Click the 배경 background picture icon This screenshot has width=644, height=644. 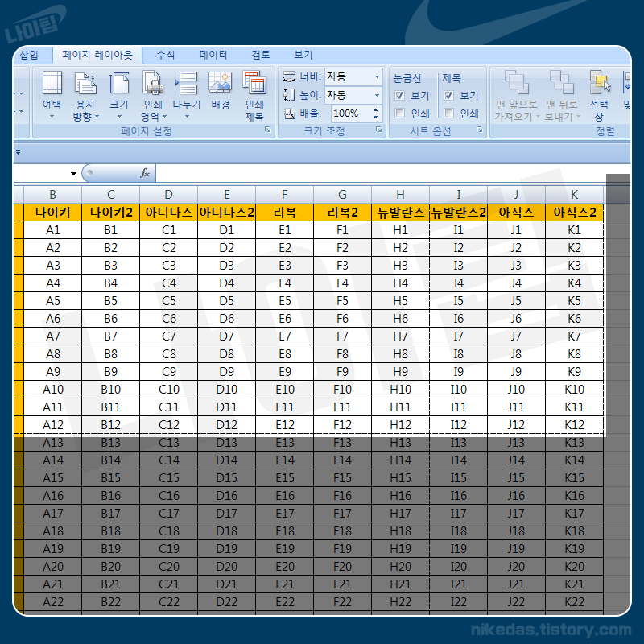click(220, 82)
